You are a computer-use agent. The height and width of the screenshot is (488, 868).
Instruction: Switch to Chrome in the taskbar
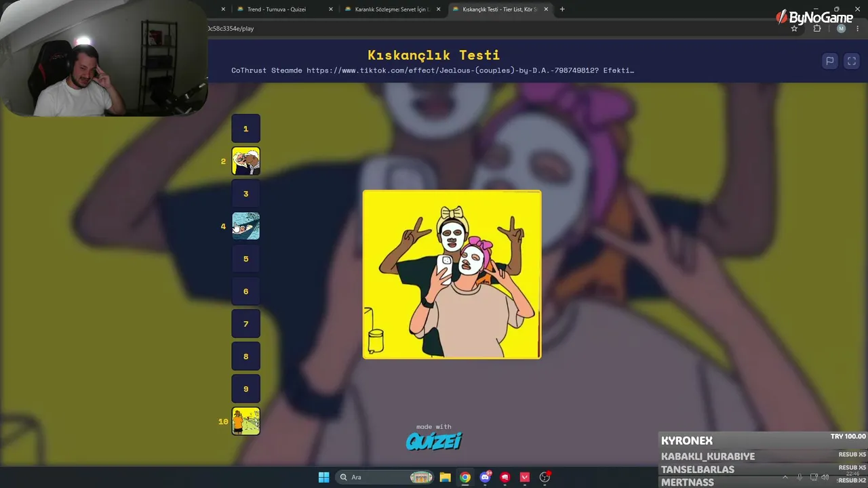click(x=465, y=477)
